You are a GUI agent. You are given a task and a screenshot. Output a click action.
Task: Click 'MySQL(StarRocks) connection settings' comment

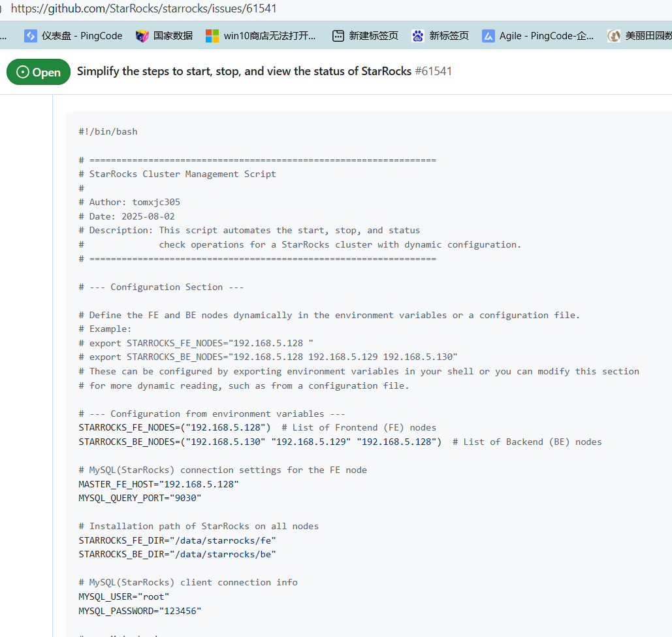pos(223,470)
